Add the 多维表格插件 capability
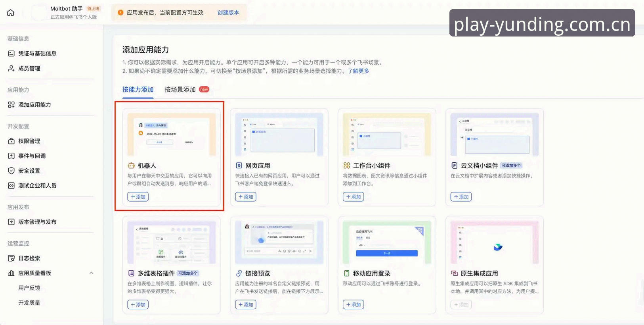 coord(138,305)
